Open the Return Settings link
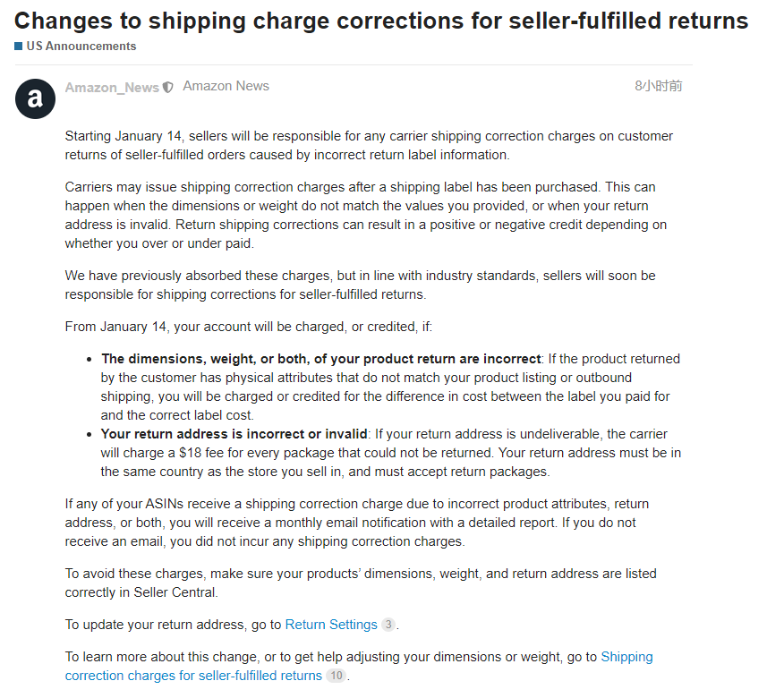The image size is (784, 698). pos(331,625)
